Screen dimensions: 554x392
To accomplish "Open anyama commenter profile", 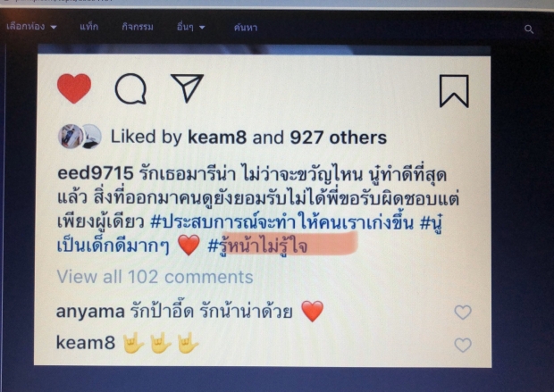I will 90,312.
